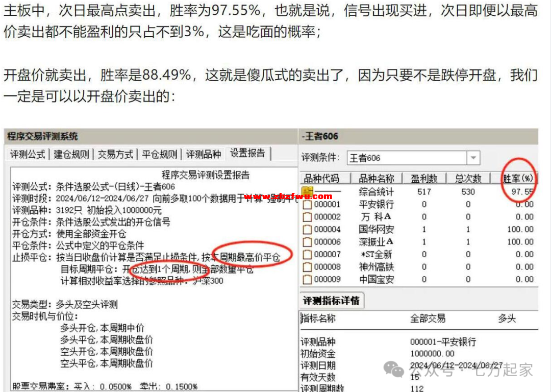Click the icon beside stock code 000009
The height and width of the screenshot is (392, 551).
(x=307, y=280)
